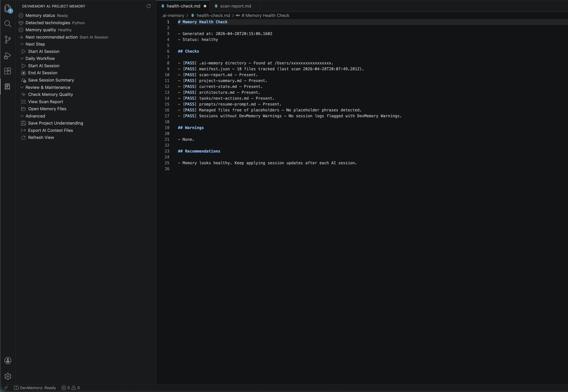Image resolution: width=568 pixels, height=392 pixels.
Task: Open the Manage settings gear
Action: (x=8, y=376)
